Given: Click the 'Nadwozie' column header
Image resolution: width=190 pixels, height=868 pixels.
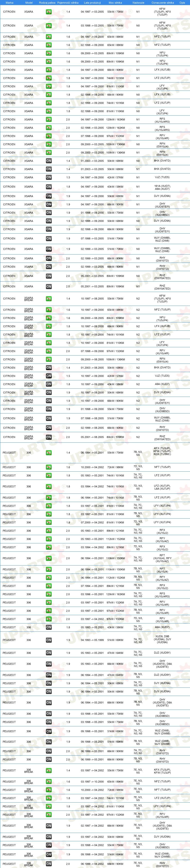Looking at the screenshot, I should click(138, 2).
